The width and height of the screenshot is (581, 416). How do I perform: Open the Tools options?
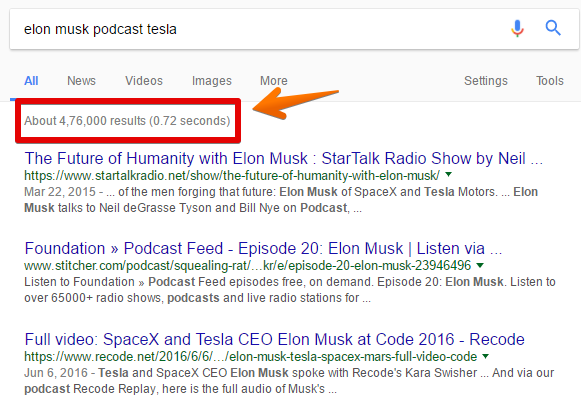click(550, 81)
